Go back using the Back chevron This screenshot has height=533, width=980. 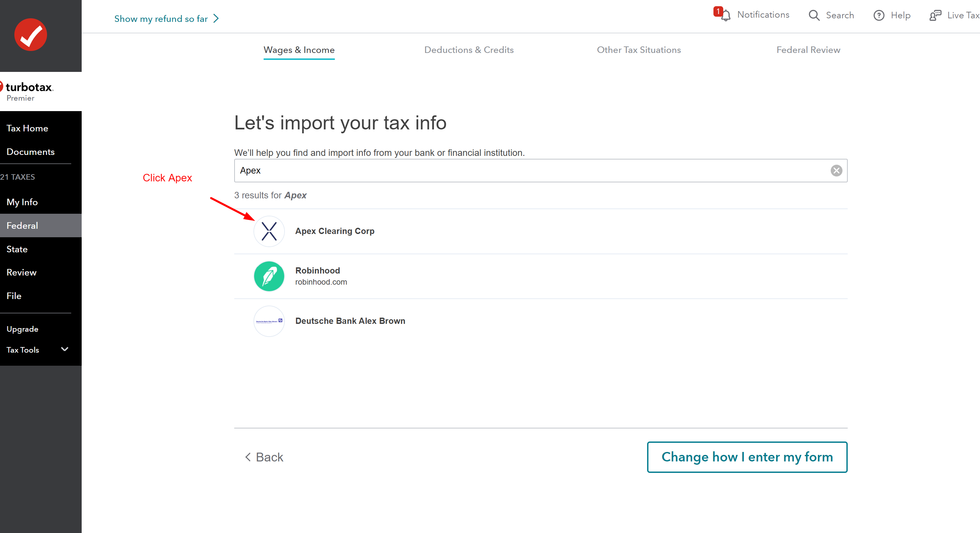[x=248, y=457]
